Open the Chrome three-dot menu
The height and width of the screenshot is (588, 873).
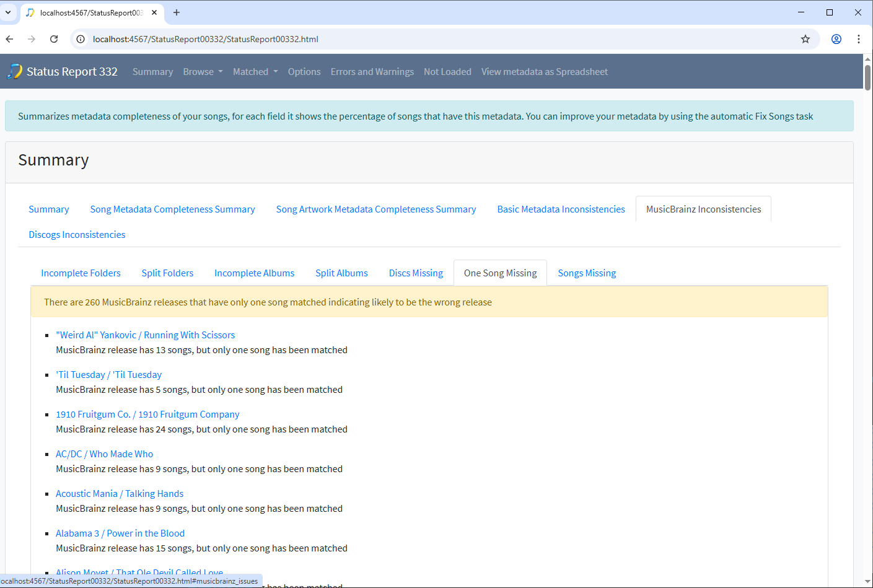tap(859, 39)
